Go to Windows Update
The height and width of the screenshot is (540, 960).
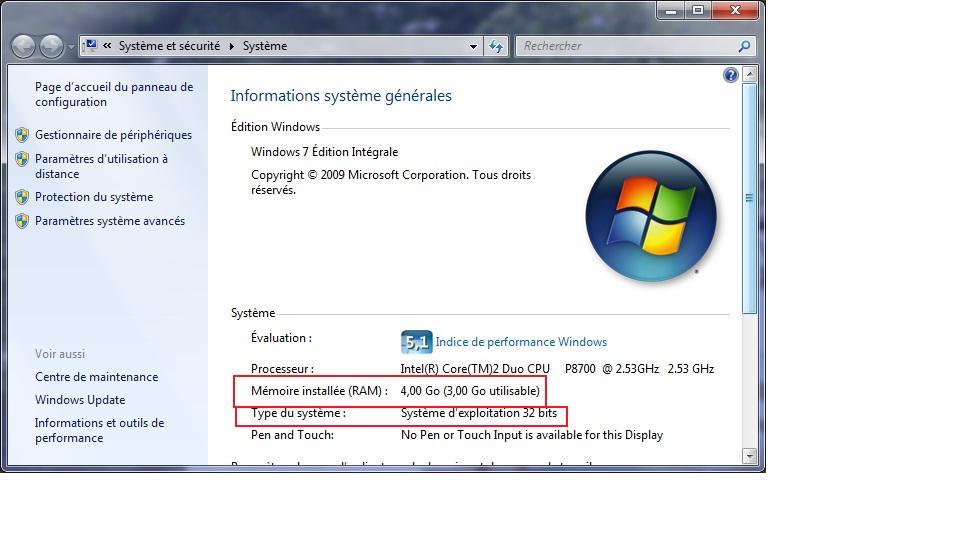pyautogui.click(x=80, y=400)
